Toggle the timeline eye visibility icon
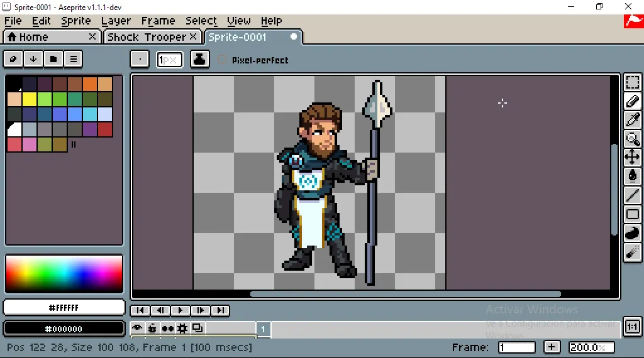644x358 pixels. point(137,328)
